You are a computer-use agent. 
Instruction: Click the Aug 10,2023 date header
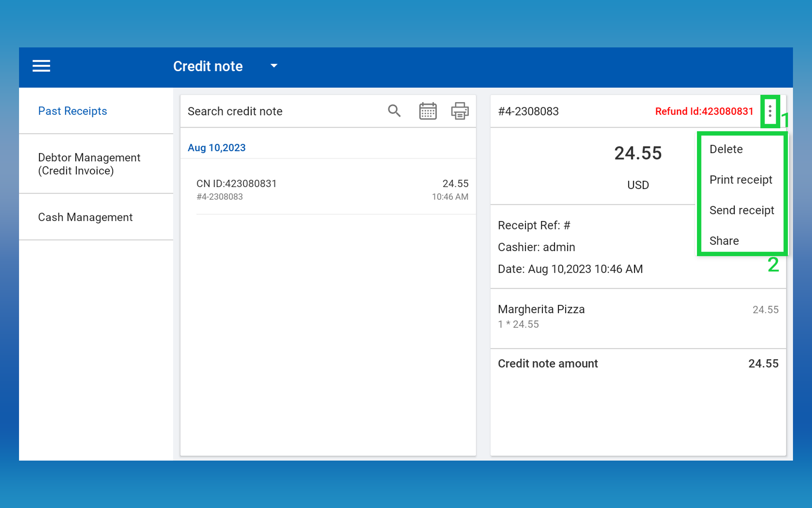coord(217,148)
